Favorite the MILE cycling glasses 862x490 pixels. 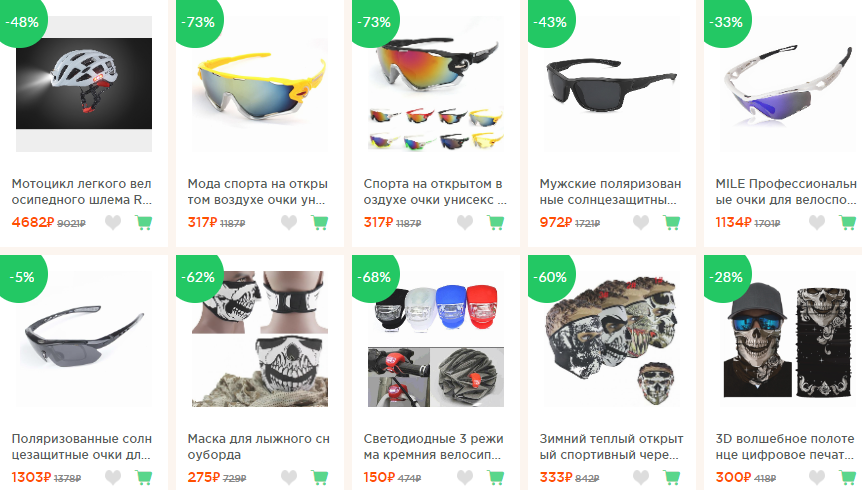point(816,222)
